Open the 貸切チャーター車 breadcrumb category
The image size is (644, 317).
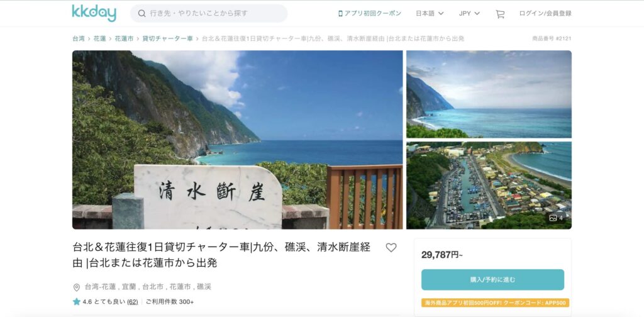point(167,38)
